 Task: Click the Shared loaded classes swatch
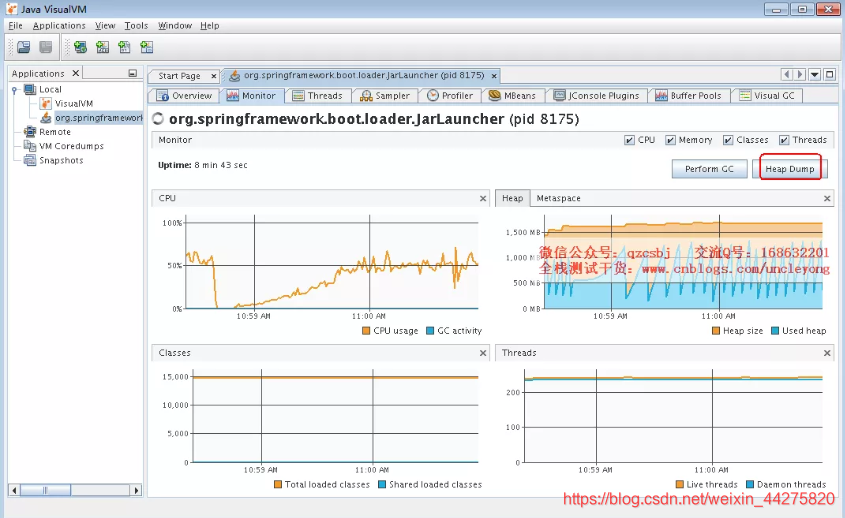[x=382, y=485]
